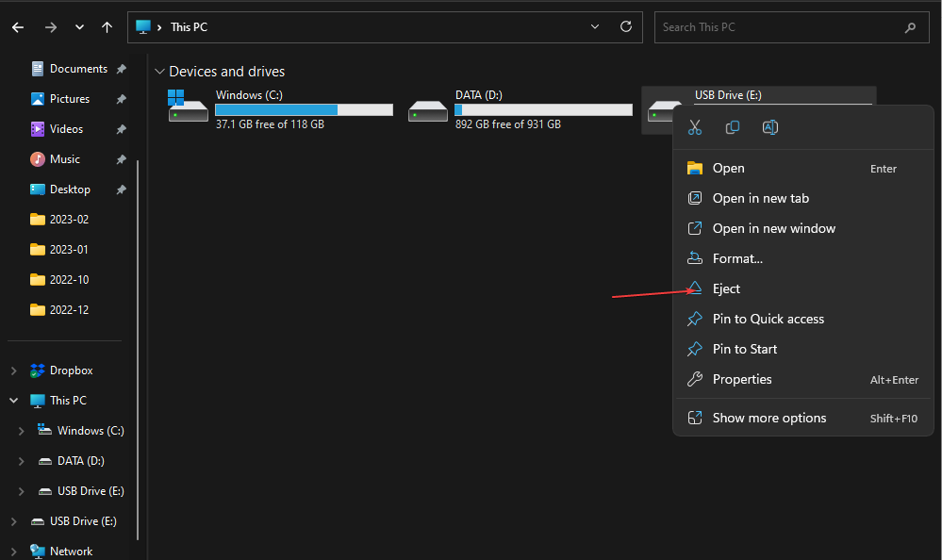Go back with the left arrow
This screenshot has height=560, width=942.
point(18,27)
